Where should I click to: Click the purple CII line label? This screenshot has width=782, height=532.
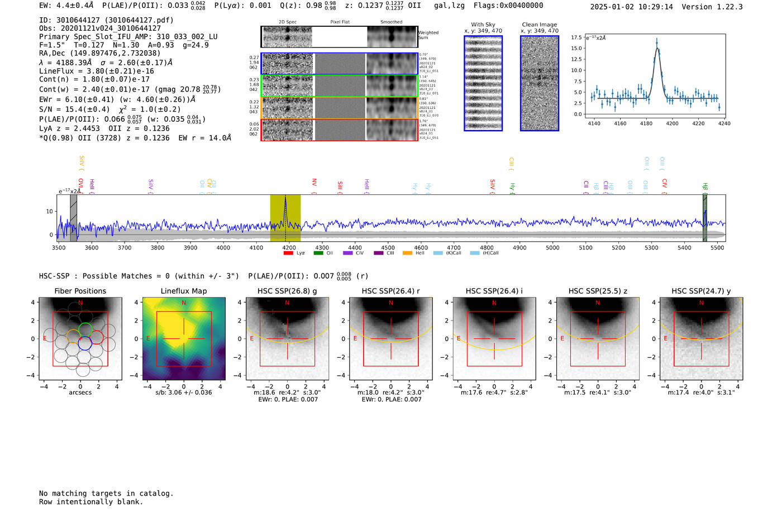[586, 184]
